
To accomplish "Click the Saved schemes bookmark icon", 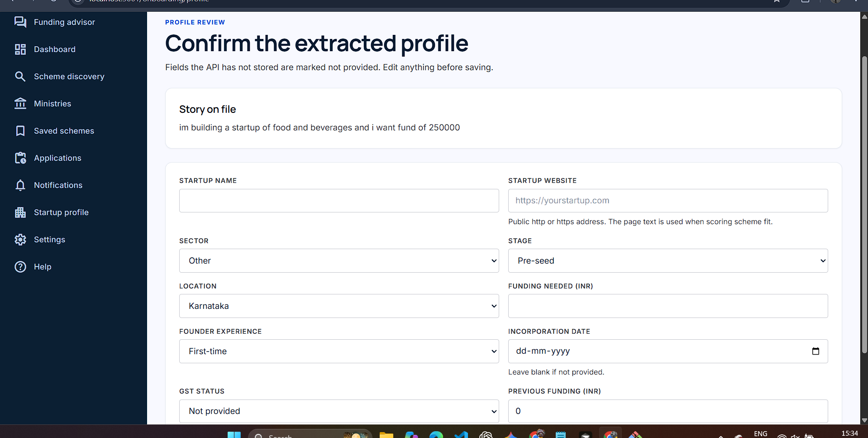I will pyautogui.click(x=20, y=131).
